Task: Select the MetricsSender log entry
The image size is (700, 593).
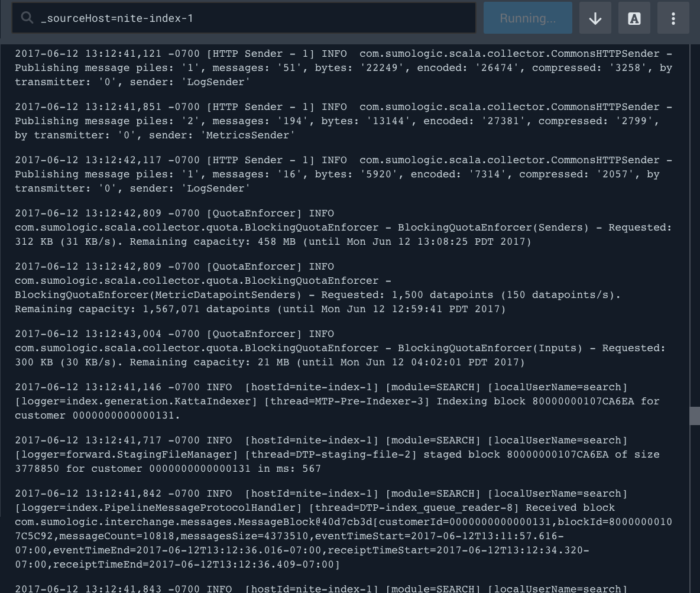Action: pos(343,121)
